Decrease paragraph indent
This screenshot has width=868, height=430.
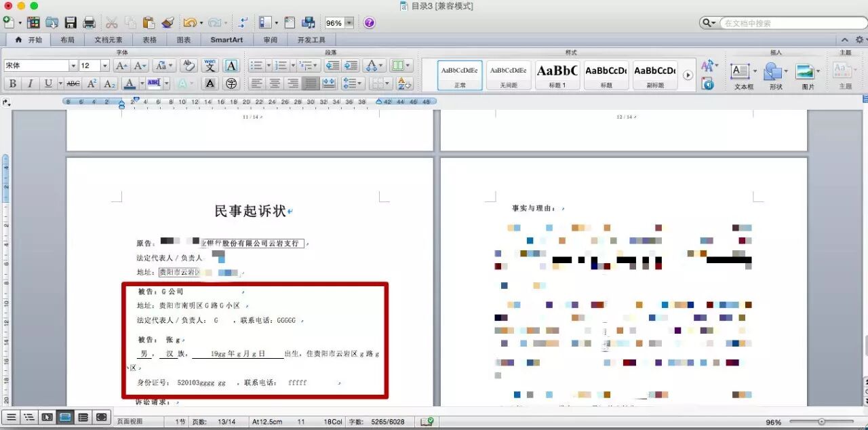pyautogui.click(x=332, y=66)
